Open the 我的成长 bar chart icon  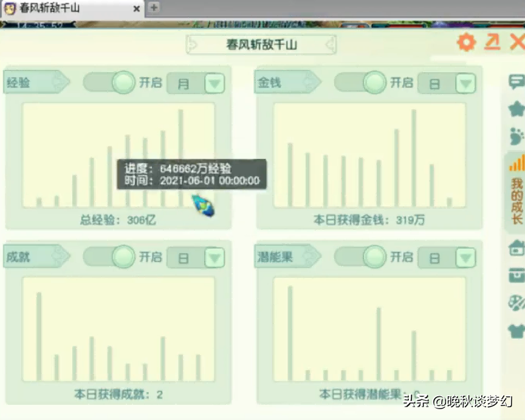[x=515, y=163]
